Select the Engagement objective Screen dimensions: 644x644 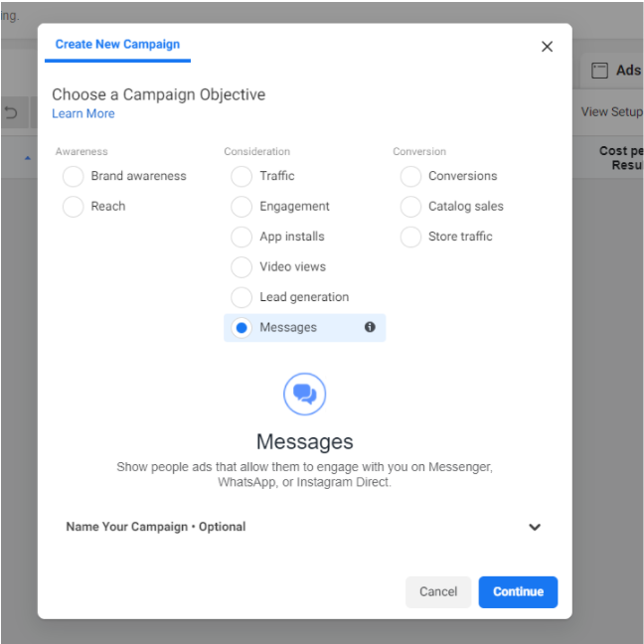pos(241,206)
